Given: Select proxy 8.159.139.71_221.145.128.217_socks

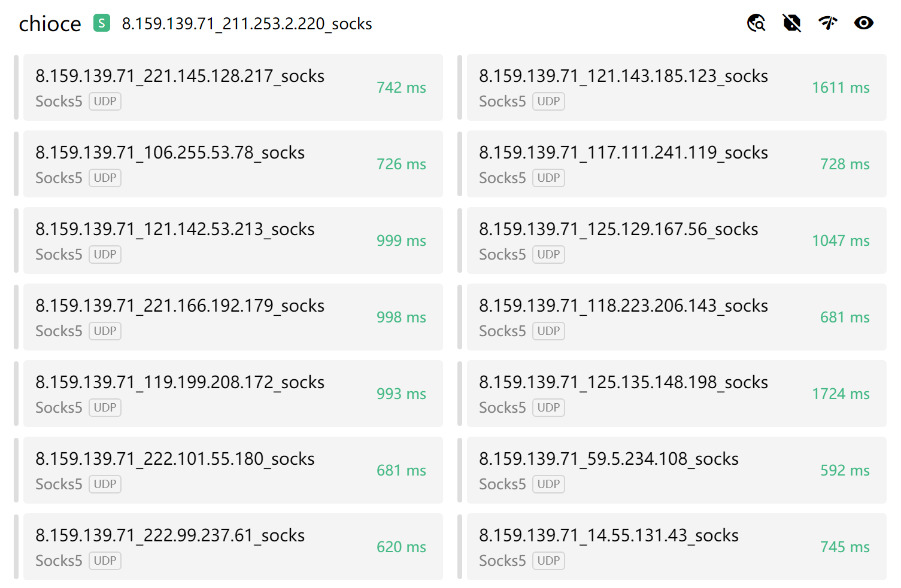Looking at the screenshot, I should point(180,77).
